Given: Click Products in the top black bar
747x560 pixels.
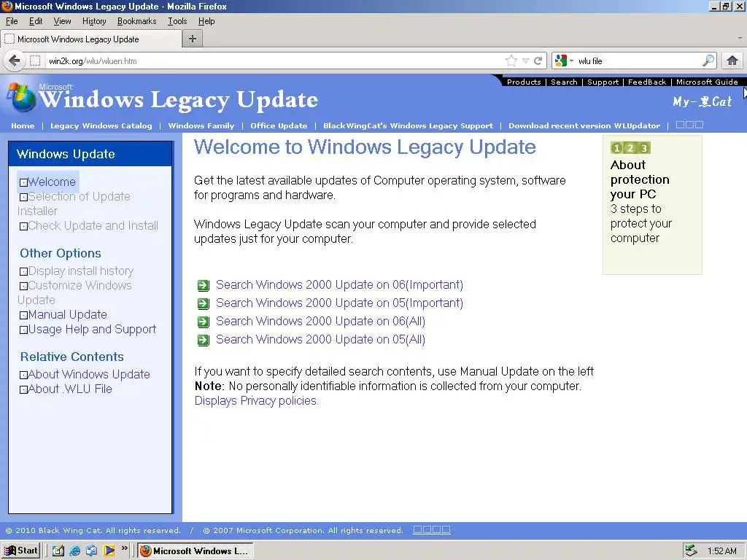Looking at the screenshot, I should [x=524, y=82].
